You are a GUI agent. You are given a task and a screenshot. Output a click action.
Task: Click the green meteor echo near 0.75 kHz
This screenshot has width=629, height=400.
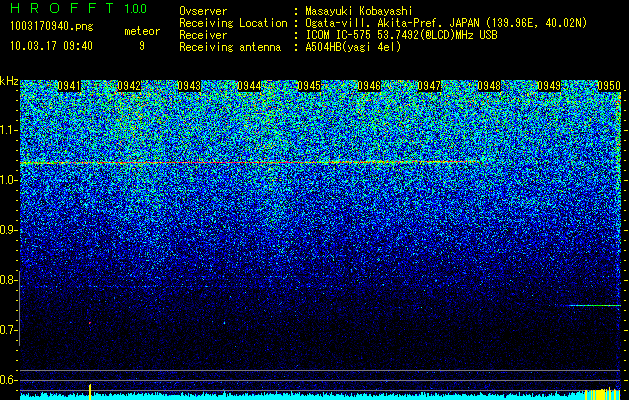(595, 305)
